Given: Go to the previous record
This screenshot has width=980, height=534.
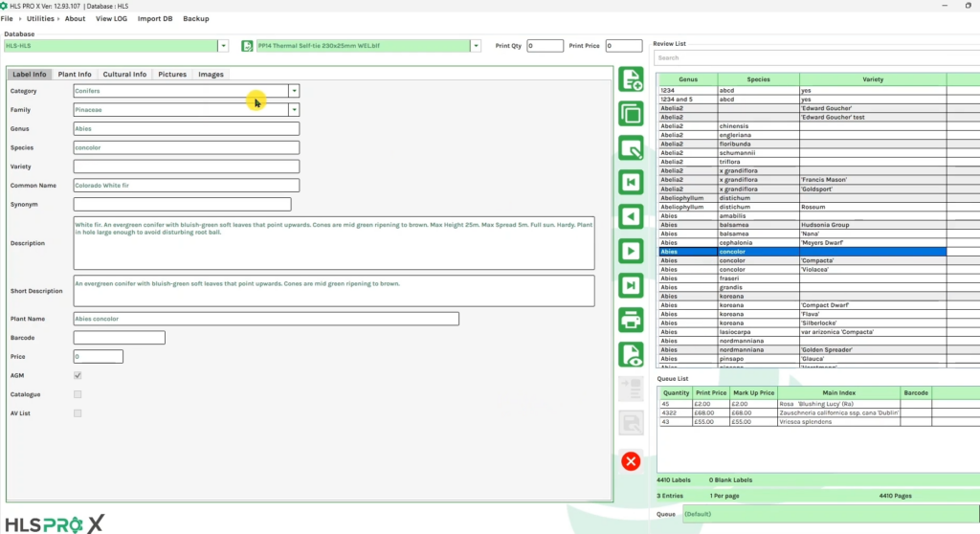Looking at the screenshot, I should 631,216.
